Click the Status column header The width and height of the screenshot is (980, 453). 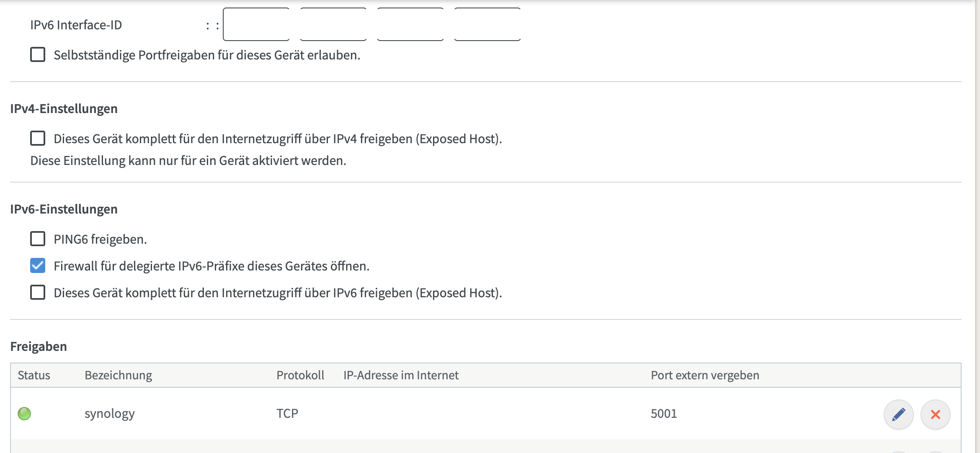[x=34, y=375]
